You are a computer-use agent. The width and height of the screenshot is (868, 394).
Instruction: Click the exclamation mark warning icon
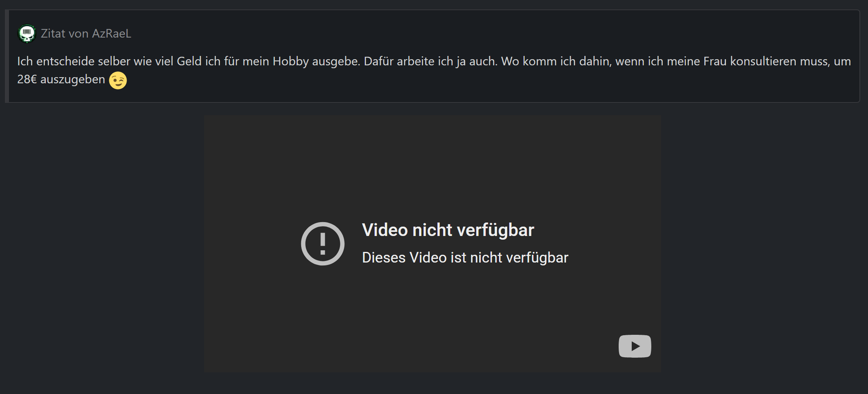[323, 243]
